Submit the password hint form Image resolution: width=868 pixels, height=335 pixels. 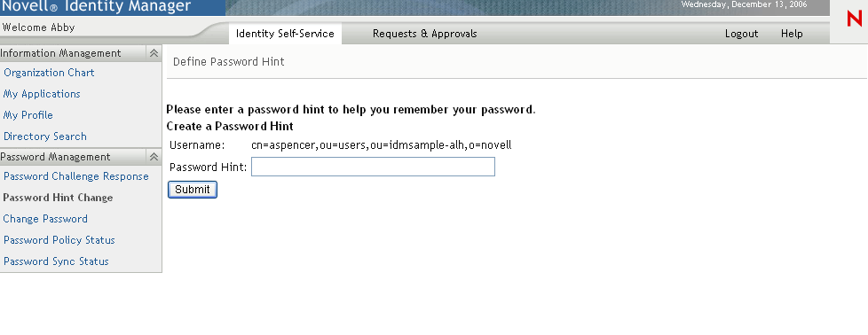[x=192, y=190]
